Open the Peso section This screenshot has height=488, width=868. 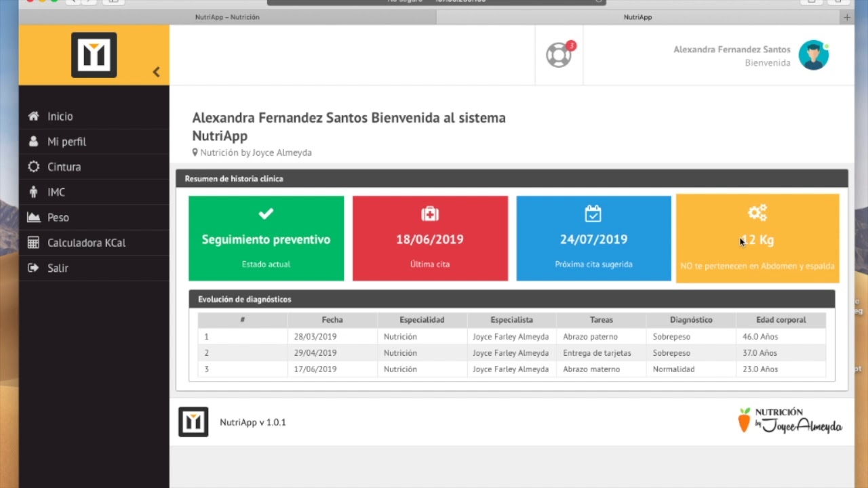(94, 218)
